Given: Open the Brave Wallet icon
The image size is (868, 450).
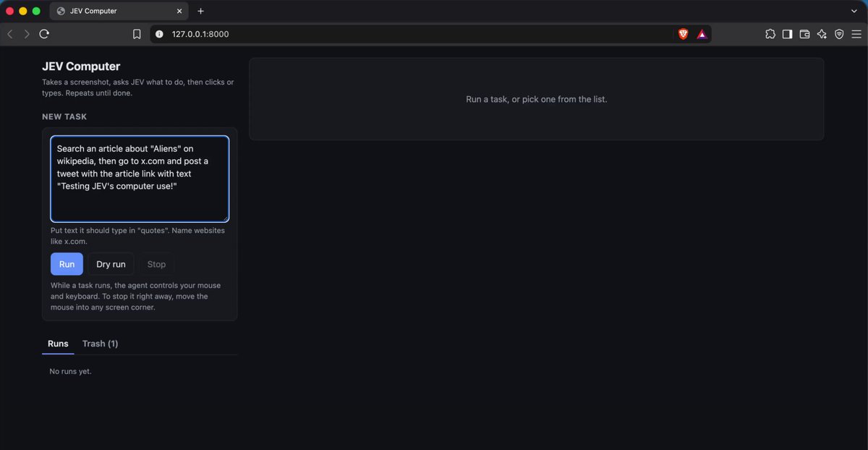Looking at the screenshot, I should pyautogui.click(x=804, y=34).
